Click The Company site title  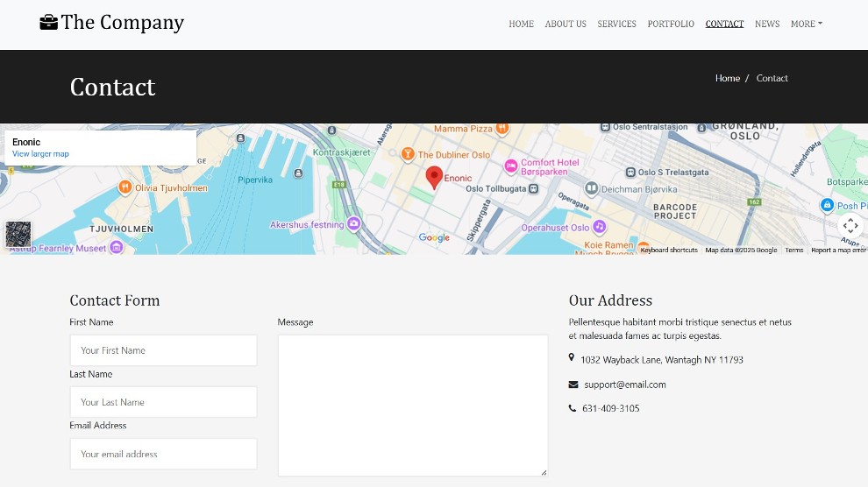[x=123, y=22]
